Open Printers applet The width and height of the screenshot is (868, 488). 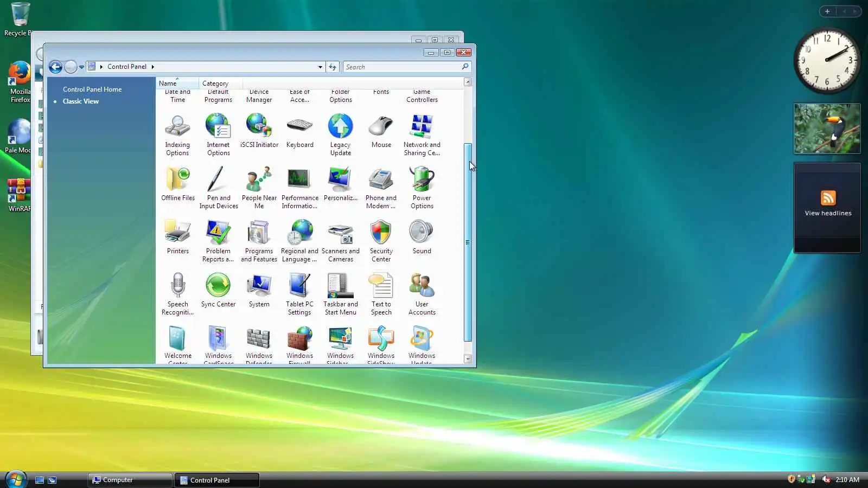click(178, 237)
